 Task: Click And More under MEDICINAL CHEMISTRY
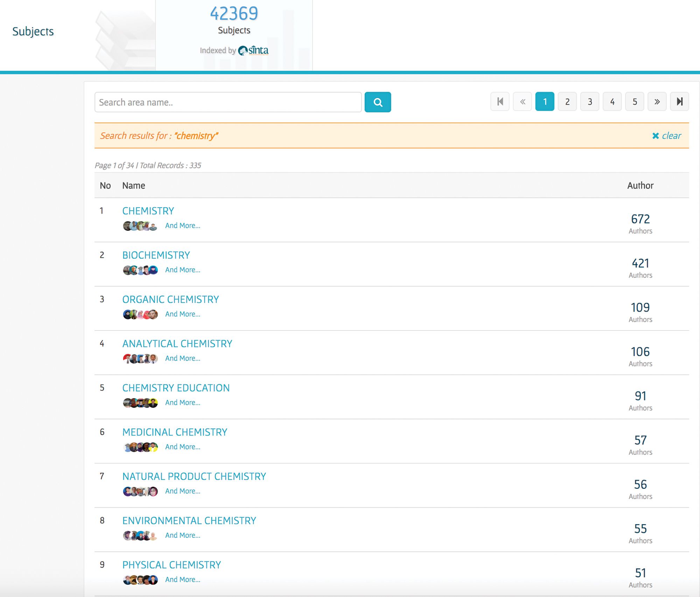183,447
